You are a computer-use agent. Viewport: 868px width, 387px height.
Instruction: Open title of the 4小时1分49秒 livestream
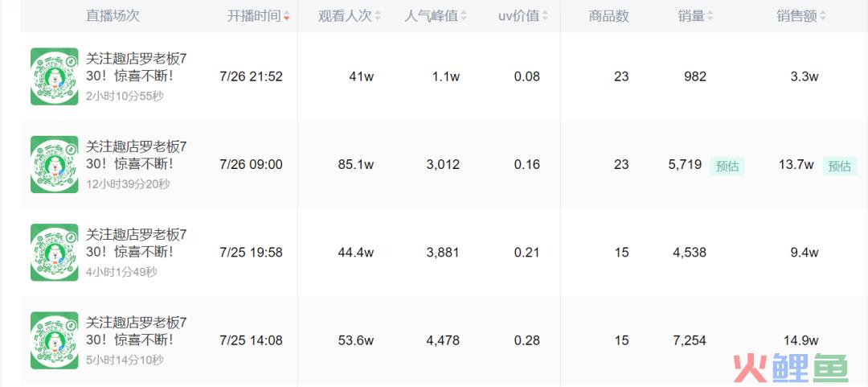tap(136, 243)
